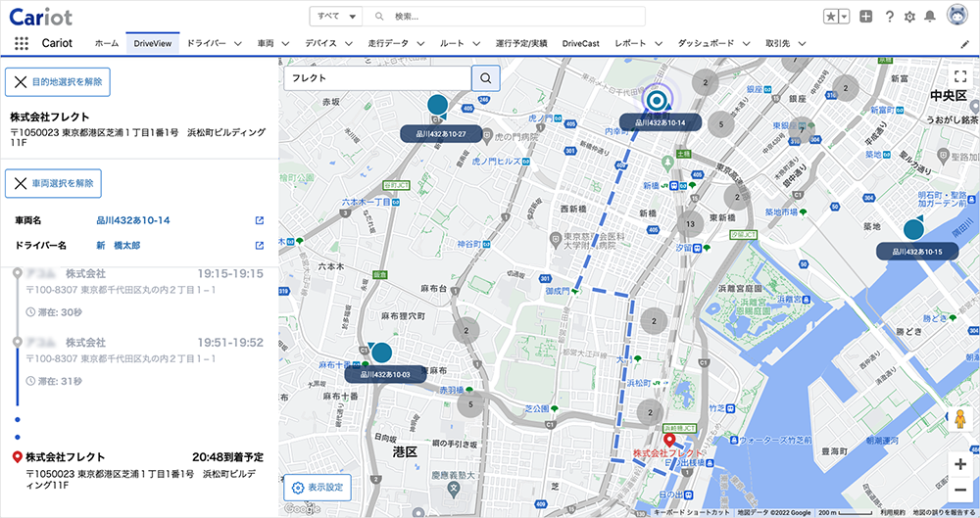Open the notifications bell

(930, 17)
